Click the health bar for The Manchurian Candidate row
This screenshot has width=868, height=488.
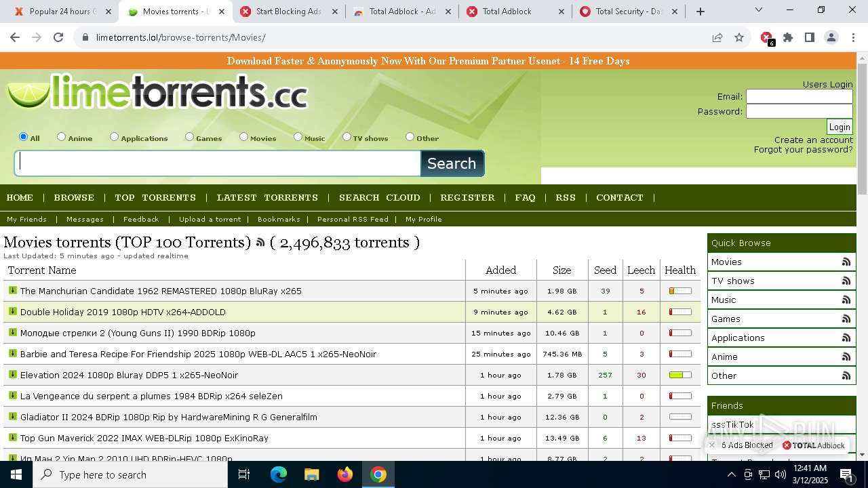tap(680, 291)
